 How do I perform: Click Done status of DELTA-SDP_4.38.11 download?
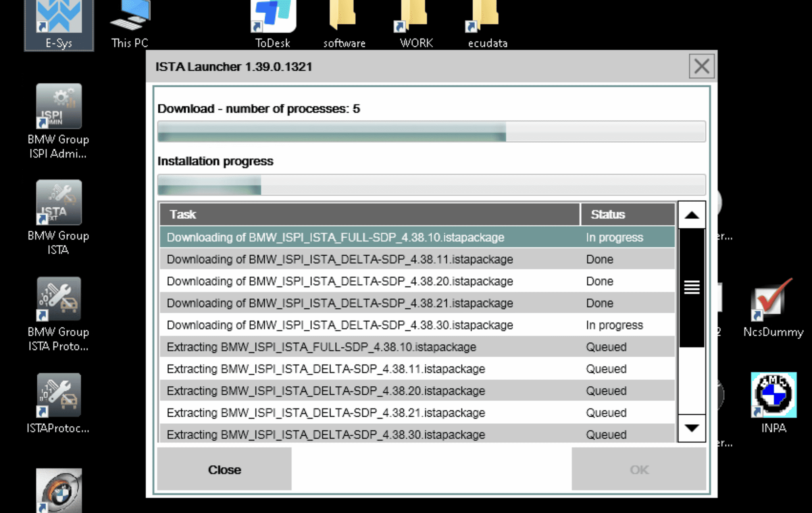pyautogui.click(x=600, y=259)
